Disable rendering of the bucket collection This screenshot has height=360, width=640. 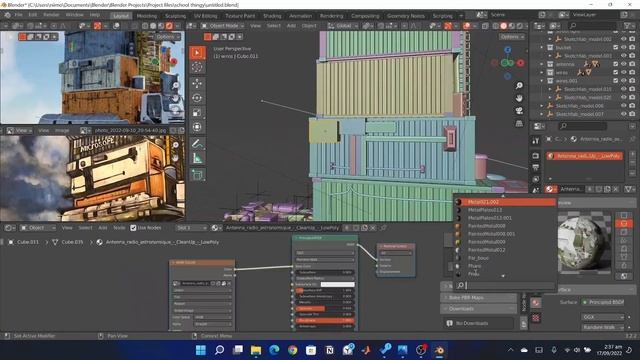click(632, 47)
